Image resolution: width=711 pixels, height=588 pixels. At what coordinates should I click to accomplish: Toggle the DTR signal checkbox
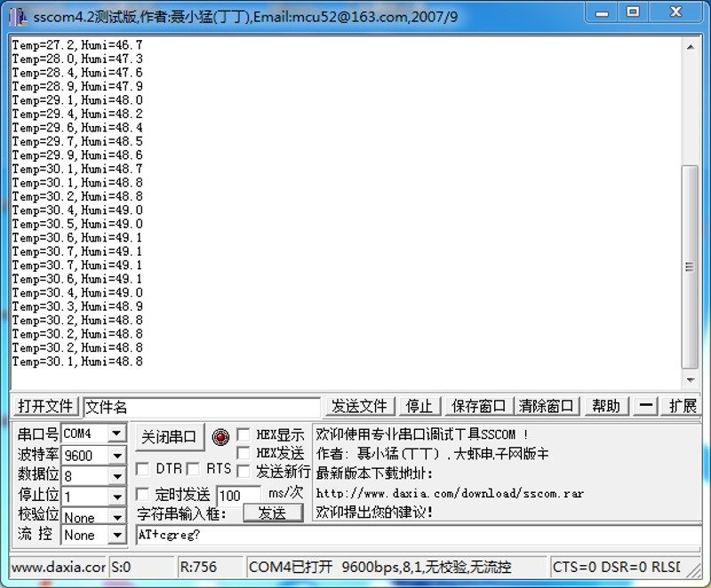[x=142, y=469]
